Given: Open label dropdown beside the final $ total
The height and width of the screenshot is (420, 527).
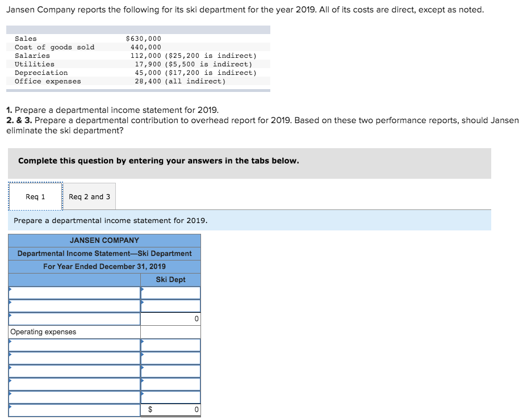Looking at the screenshot, I should click(74, 410).
